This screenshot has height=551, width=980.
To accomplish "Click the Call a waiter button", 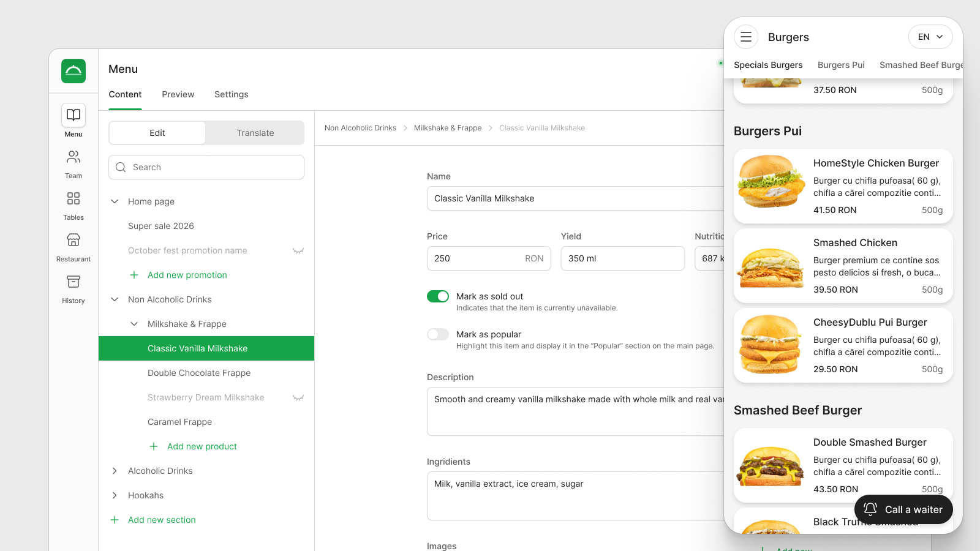I will [903, 509].
